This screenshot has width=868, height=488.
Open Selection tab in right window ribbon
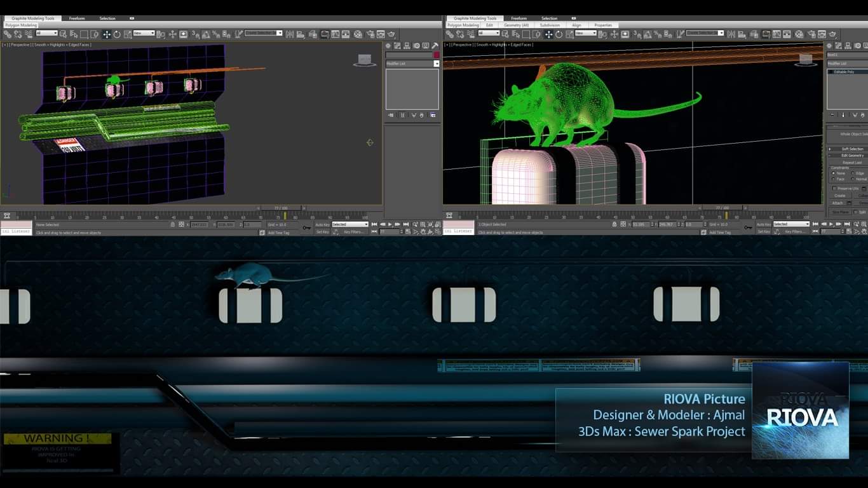pyautogui.click(x=549, y=18)
